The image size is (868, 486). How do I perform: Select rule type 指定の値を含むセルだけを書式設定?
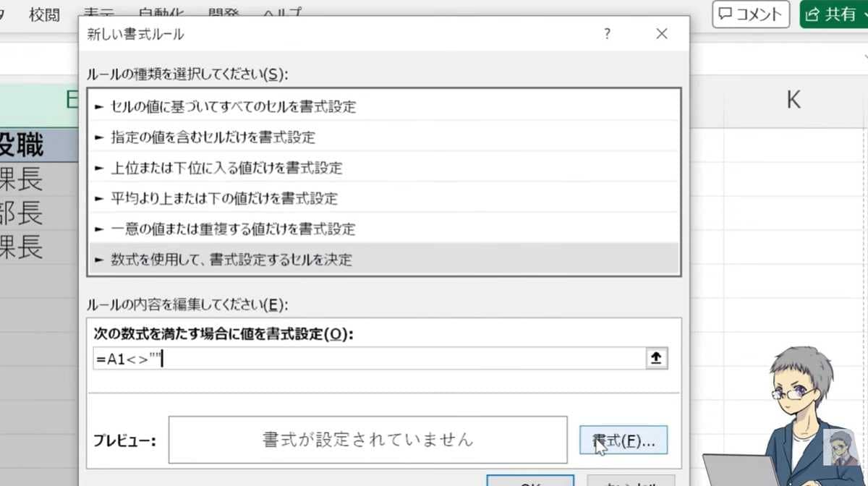point(383,137)
